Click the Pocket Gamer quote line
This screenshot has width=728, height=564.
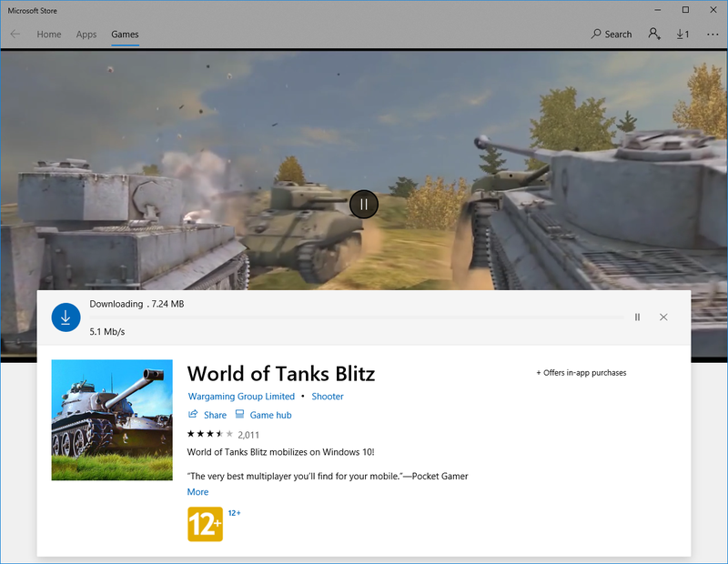[x=328, y=477]
